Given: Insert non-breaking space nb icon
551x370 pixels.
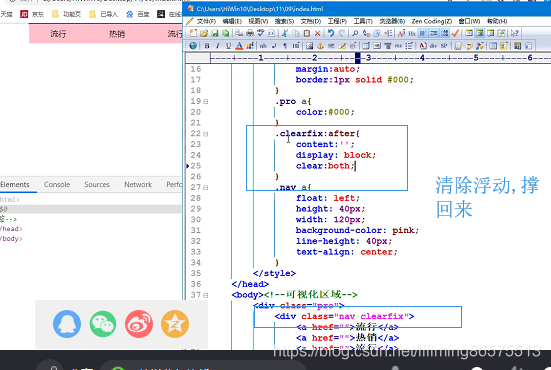Looking at the screenshot, I should pos(263,46).
